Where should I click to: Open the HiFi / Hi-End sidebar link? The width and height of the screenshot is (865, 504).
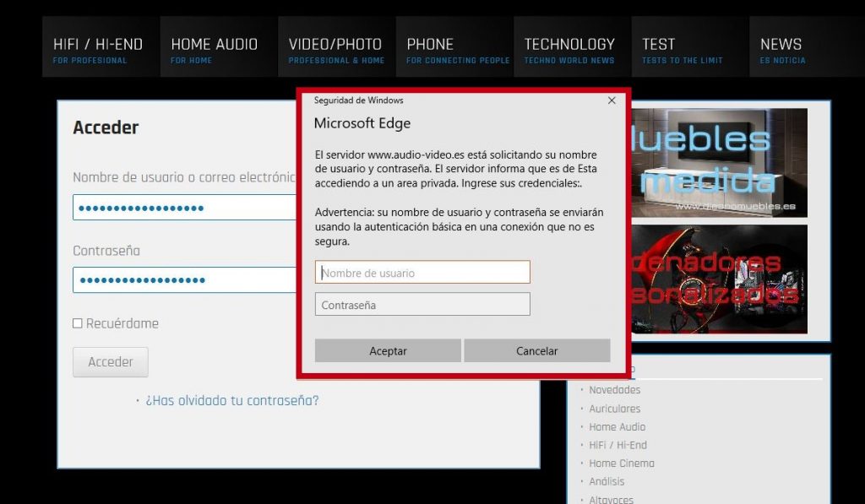617,445
